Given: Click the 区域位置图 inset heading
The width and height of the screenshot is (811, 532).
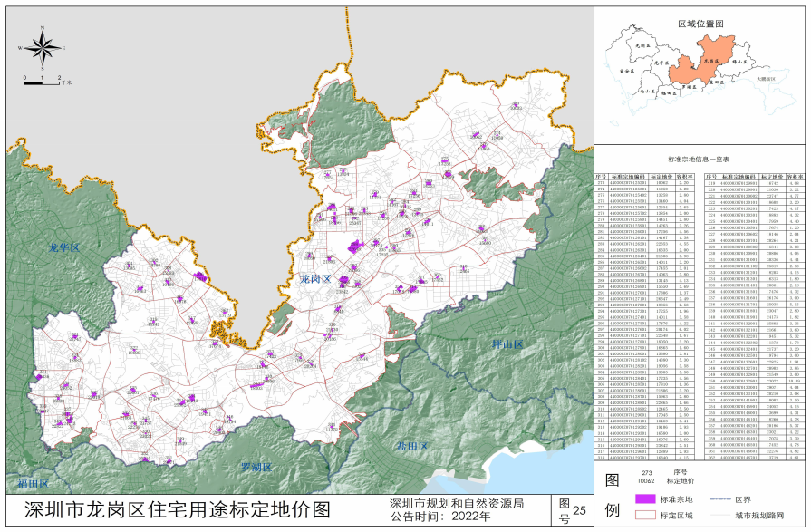Looking at the screenshot, I should [701, 22].
